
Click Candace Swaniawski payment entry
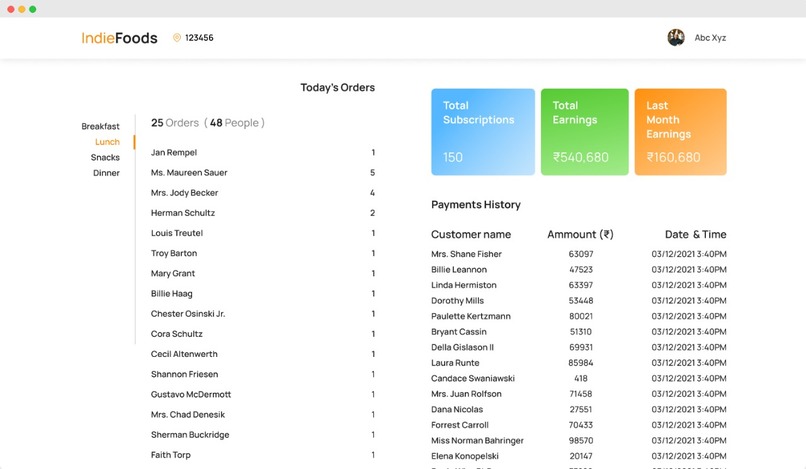tap(473, 378)
